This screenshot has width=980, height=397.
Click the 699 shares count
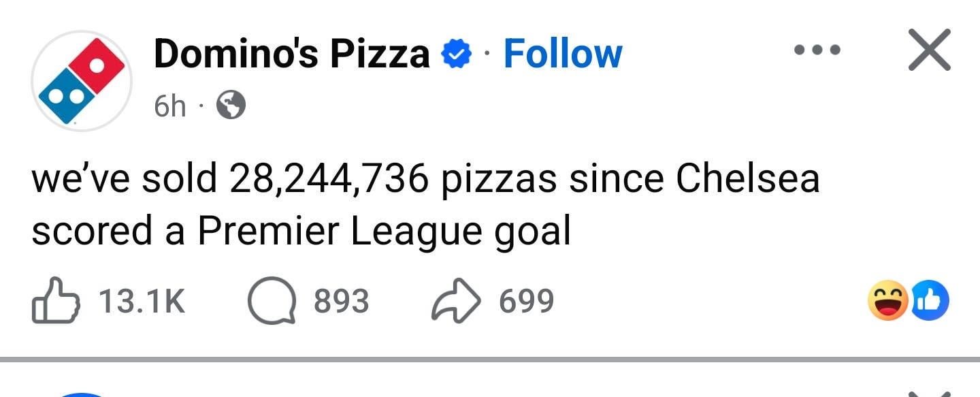click(x=526, y=301)
